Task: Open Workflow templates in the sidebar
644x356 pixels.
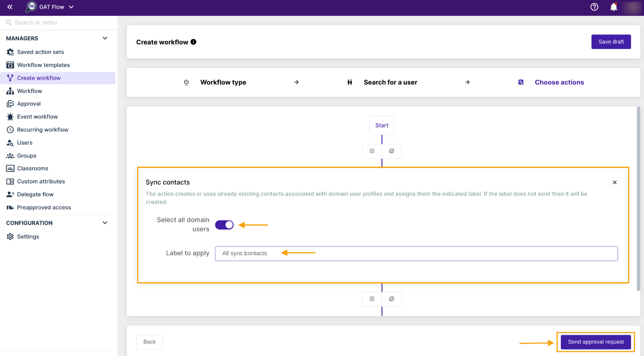Action: pos(43,65)
